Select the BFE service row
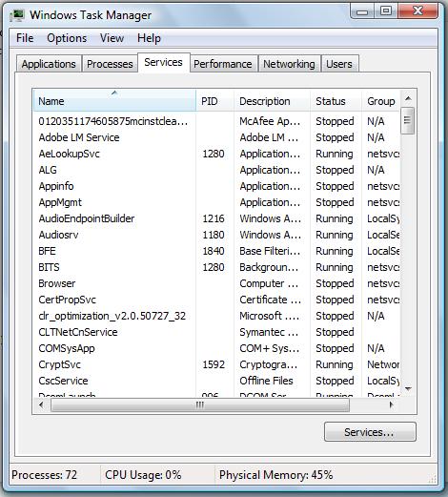Viewport: 448px width, 497px height. click(216, 251)
